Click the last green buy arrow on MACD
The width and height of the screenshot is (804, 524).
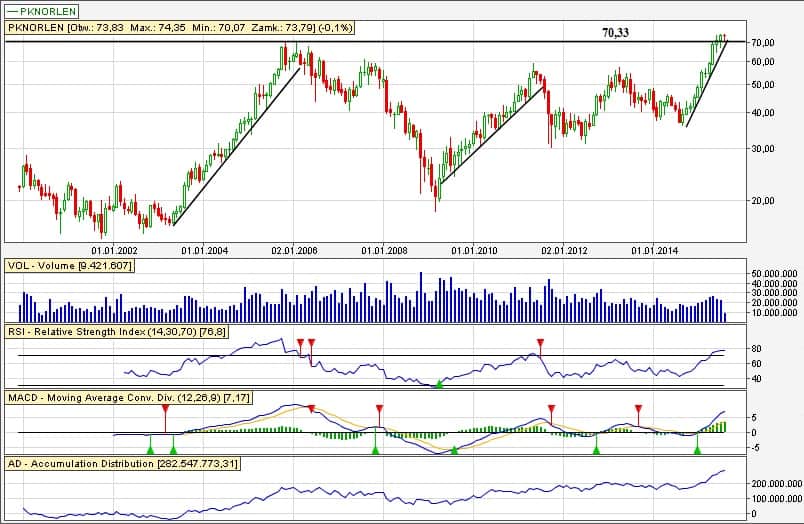click(x=697, y=450)
